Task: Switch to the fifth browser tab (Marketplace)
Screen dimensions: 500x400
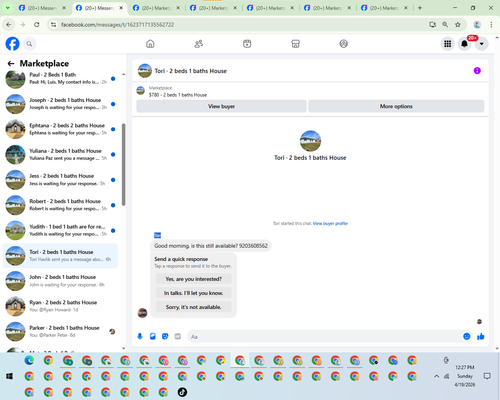Action: point(270,8)
